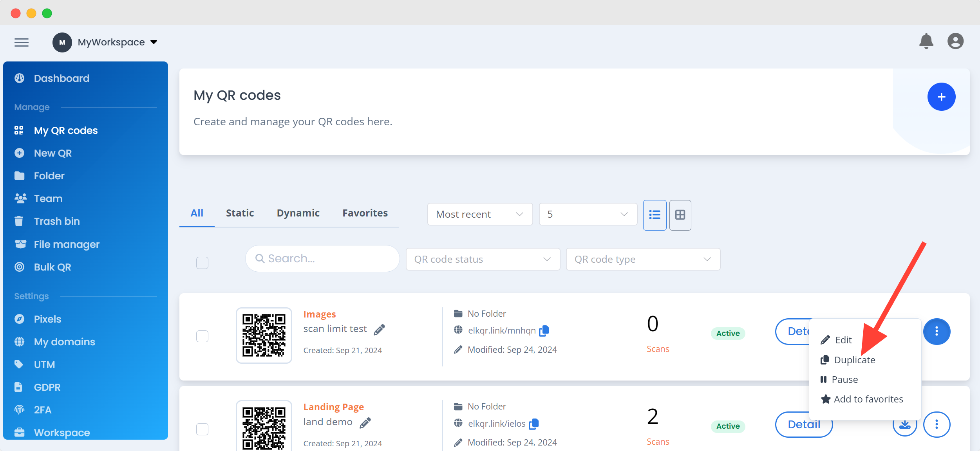Expand the QR code status filter
Image resolution: width=980 pixels, height=451 pixels.
(x=483, y=259)
